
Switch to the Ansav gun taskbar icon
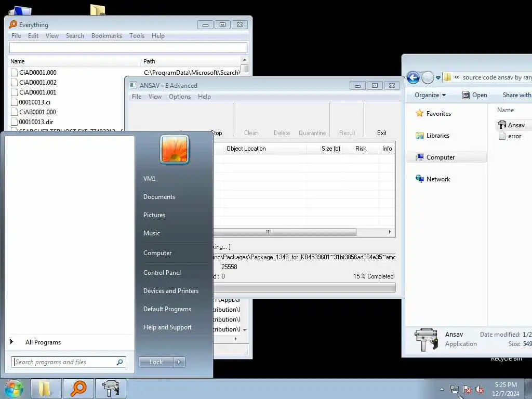click(x=111, y=389)
